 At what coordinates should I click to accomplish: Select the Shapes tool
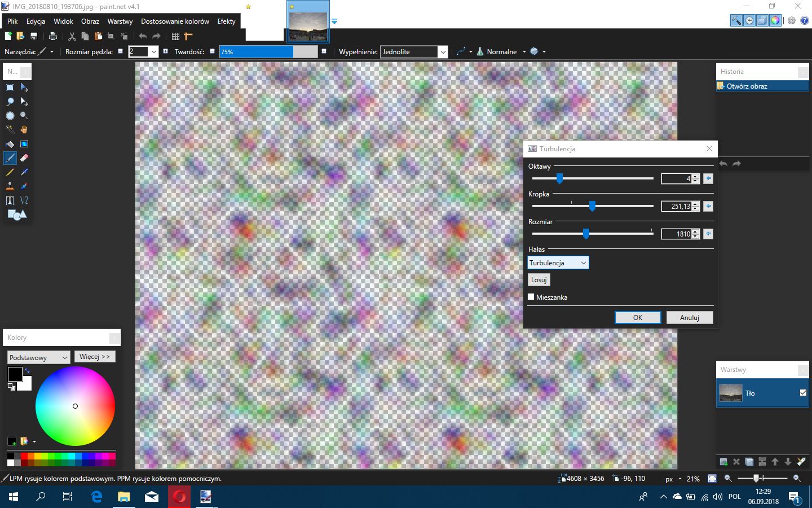[x=17, y=214]
